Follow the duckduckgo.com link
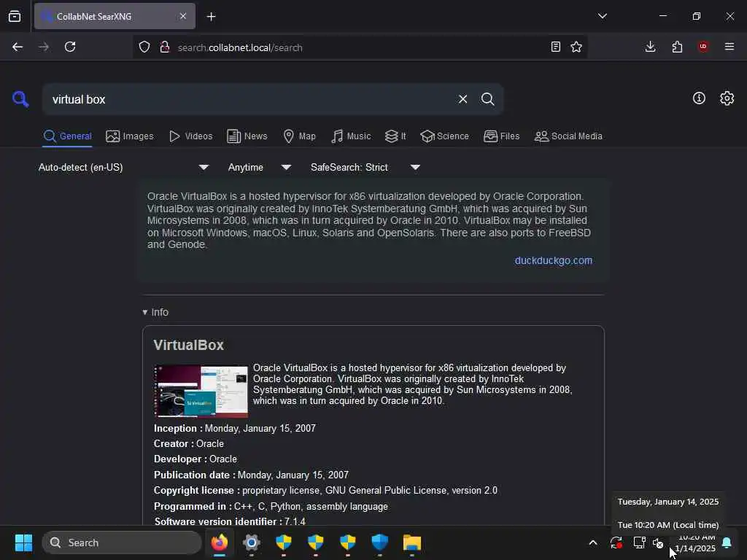The height and width of the screenshot is (560, 747). (553, 260)
